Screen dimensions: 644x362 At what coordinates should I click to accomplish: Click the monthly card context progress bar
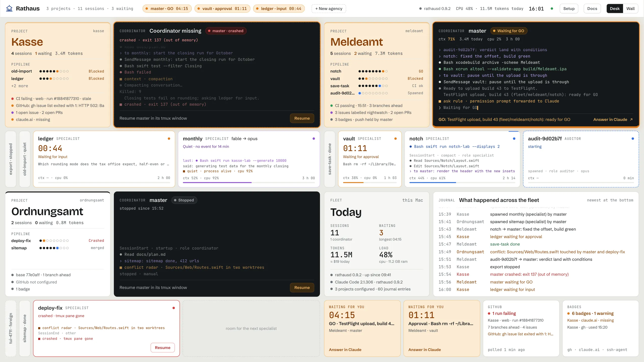[x=249, y=183]
